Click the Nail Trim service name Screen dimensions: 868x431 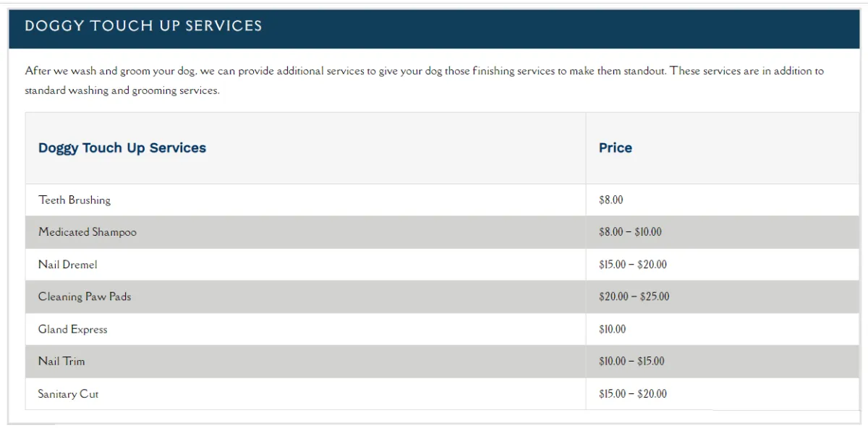61,362
